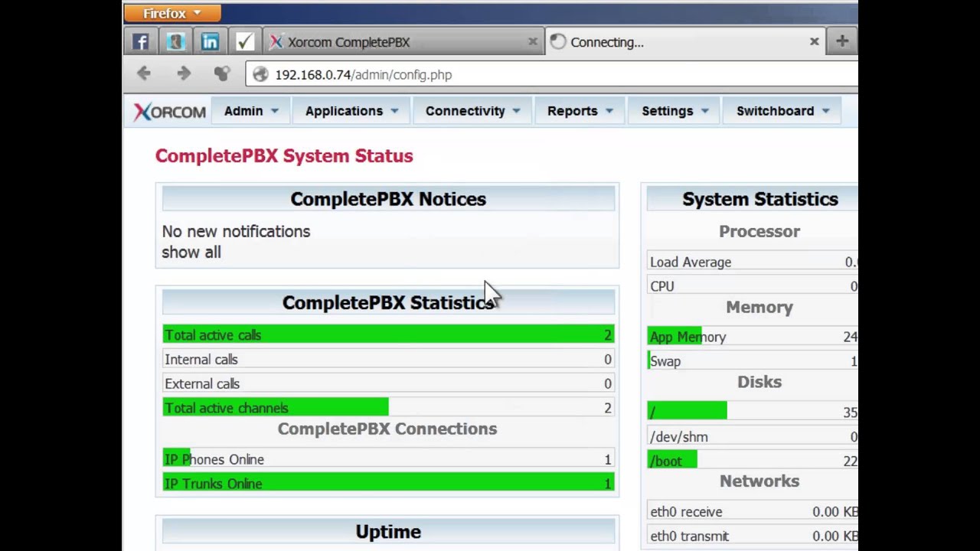Click the IP Phones Online row
The image size is (980, 551).
[388, 459]
